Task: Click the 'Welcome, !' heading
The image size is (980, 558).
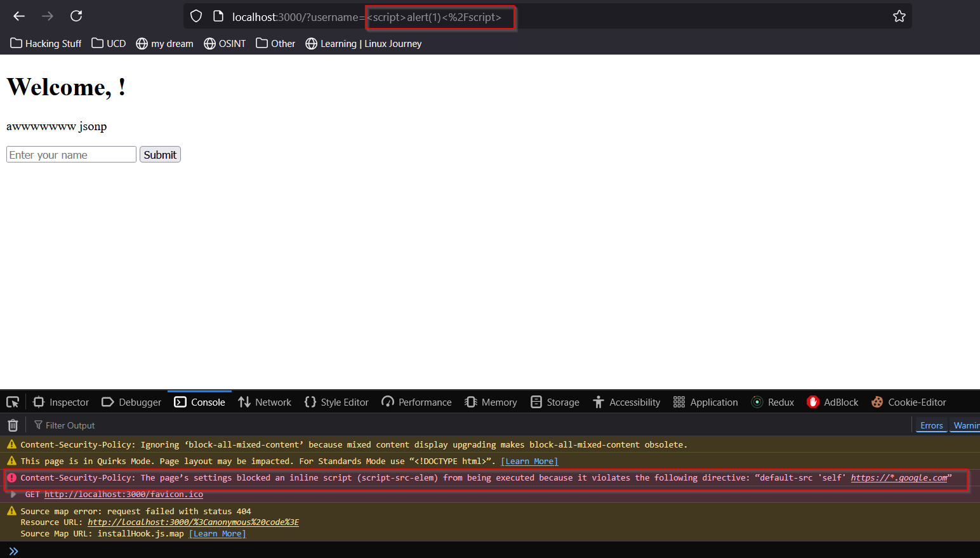Action: coord(66,88)
